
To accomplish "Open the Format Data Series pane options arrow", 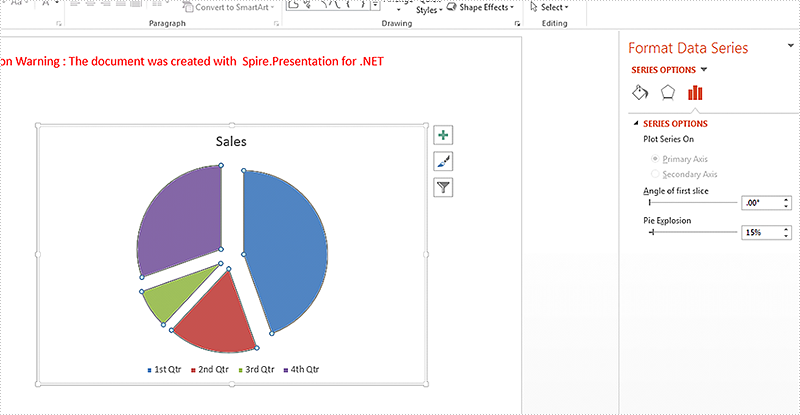I will click(x=791, y=45).
